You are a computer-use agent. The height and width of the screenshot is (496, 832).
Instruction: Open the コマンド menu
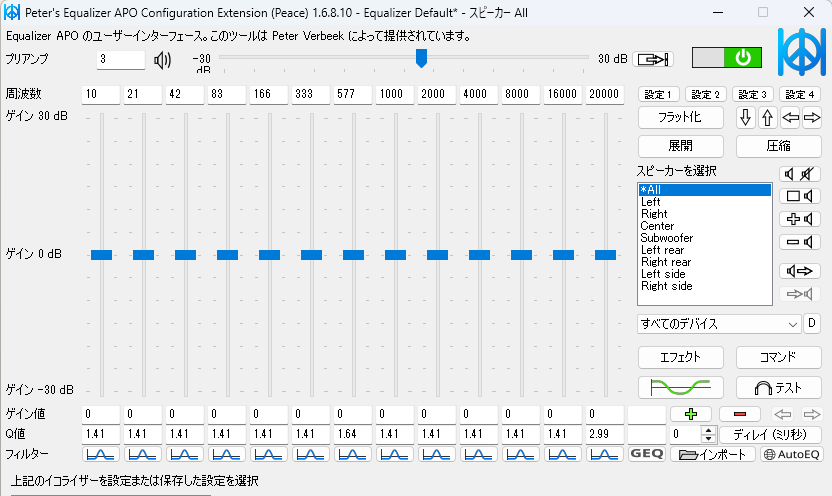pos(778,357)
